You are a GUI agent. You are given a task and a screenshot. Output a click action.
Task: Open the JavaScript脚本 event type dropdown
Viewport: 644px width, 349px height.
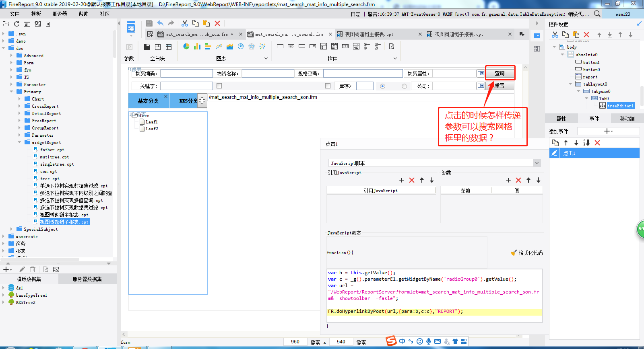pos(537,163)
